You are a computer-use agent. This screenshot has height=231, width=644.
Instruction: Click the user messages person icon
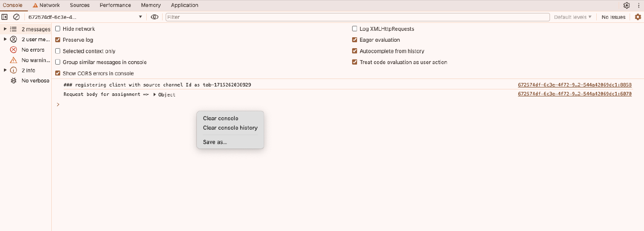pyautogui.click(x=13, y=39)
